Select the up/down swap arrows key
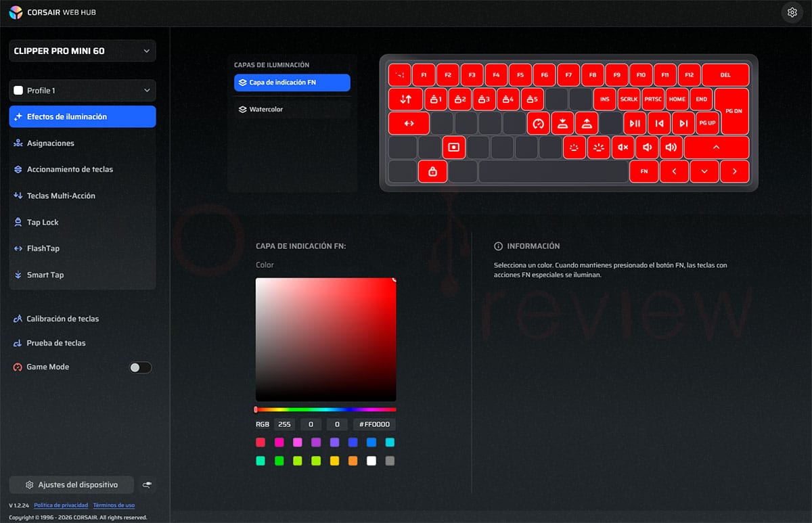Screen dimensions: 812x523 (405, 99)
